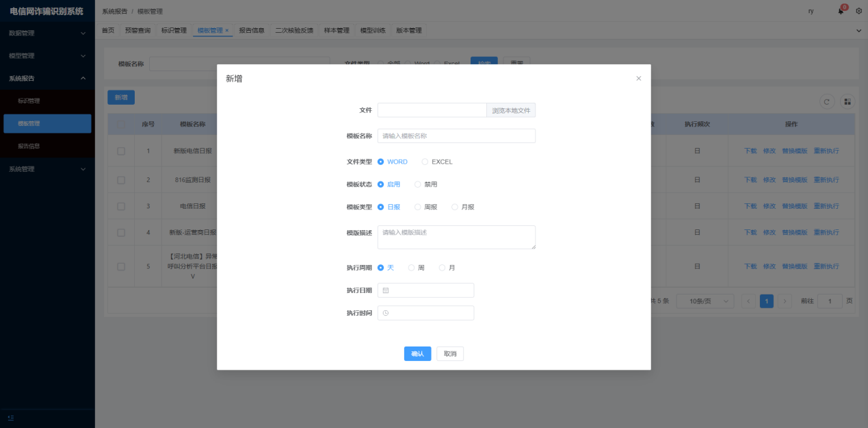The image size is (868, 428).
Task: Expand the 数据管理 sidebar menu
Action: coord(47,33)
